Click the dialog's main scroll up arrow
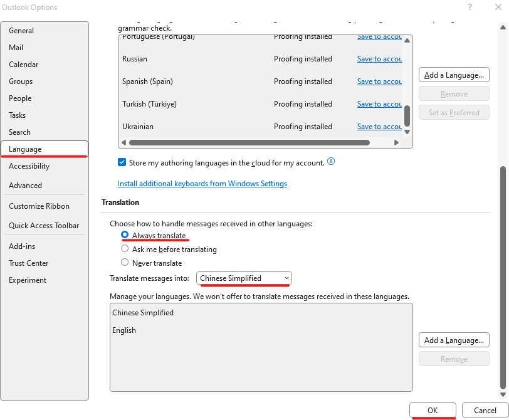509x420 pixels. [x=503, y=28]
